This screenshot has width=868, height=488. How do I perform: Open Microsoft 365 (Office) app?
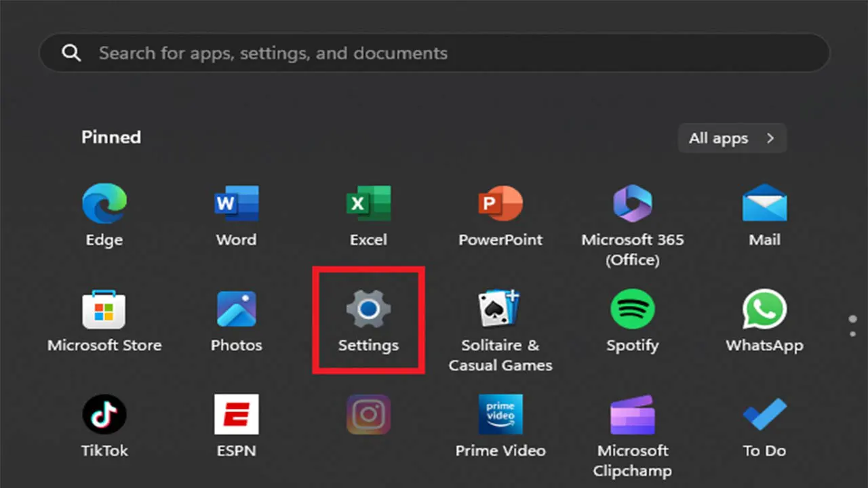click(632, 205)
